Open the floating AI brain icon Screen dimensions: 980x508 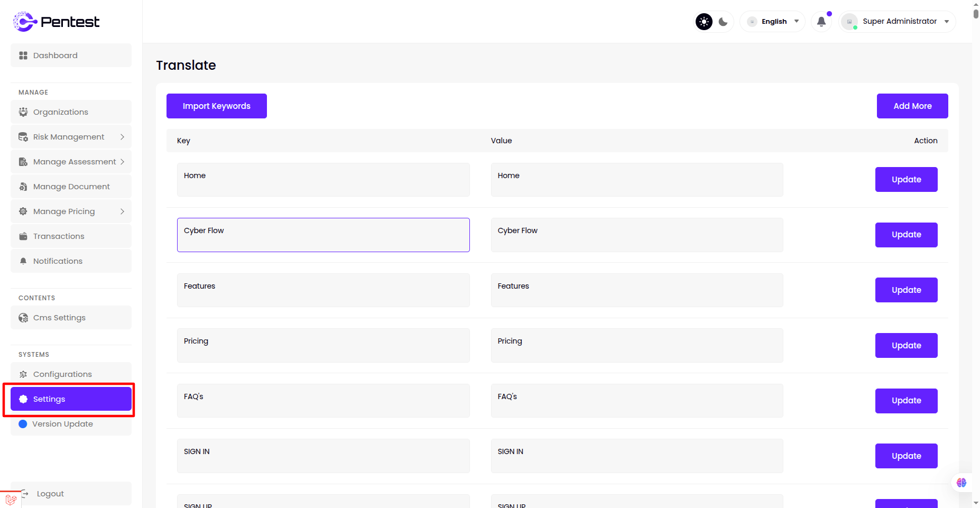coord(961,483)
